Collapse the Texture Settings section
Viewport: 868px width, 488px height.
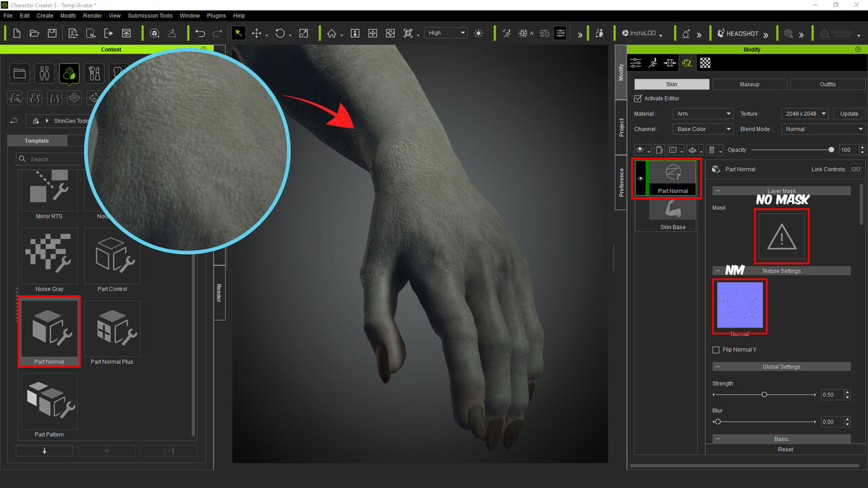pyautogui.click(x=717, y=270)
